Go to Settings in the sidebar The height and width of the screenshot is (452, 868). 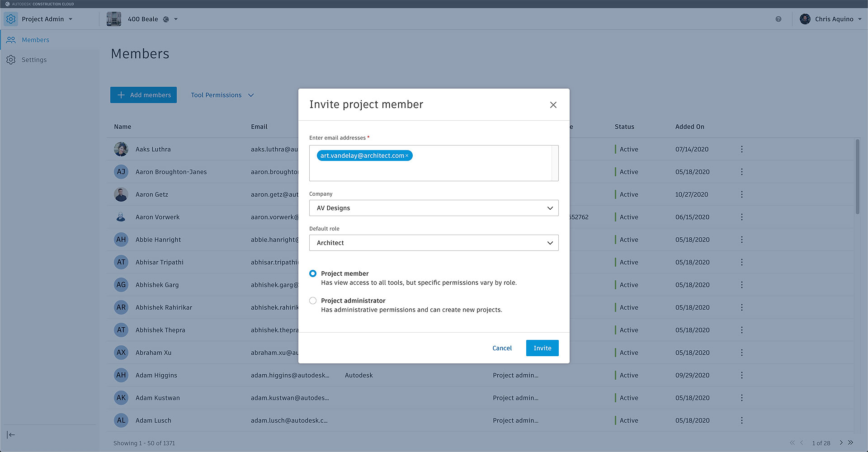tap(34, 60)
